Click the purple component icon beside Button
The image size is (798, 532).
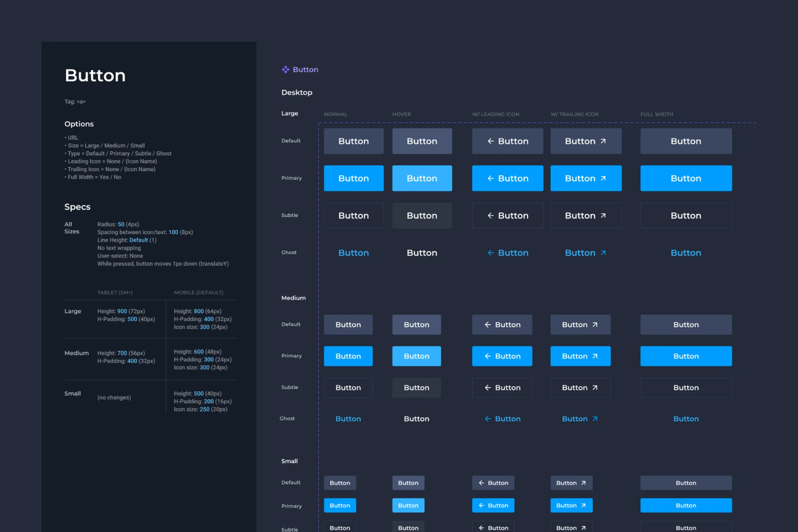[285, 70]
